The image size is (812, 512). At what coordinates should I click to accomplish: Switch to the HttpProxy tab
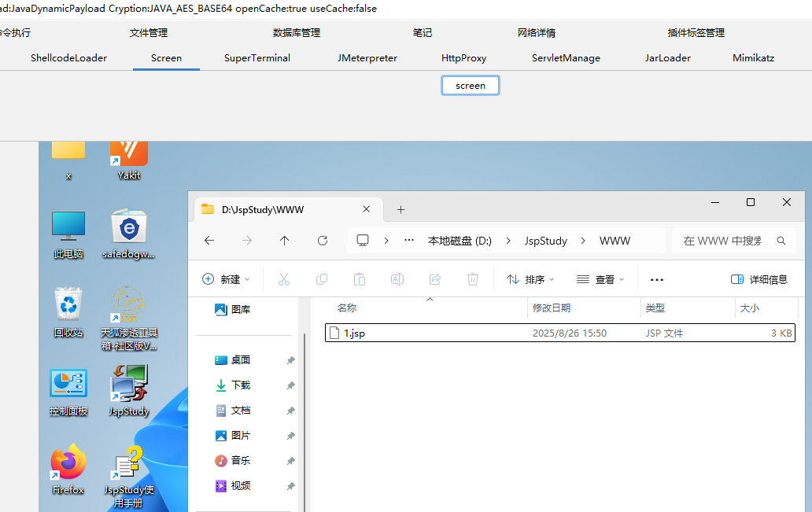(x=464, y=58)
